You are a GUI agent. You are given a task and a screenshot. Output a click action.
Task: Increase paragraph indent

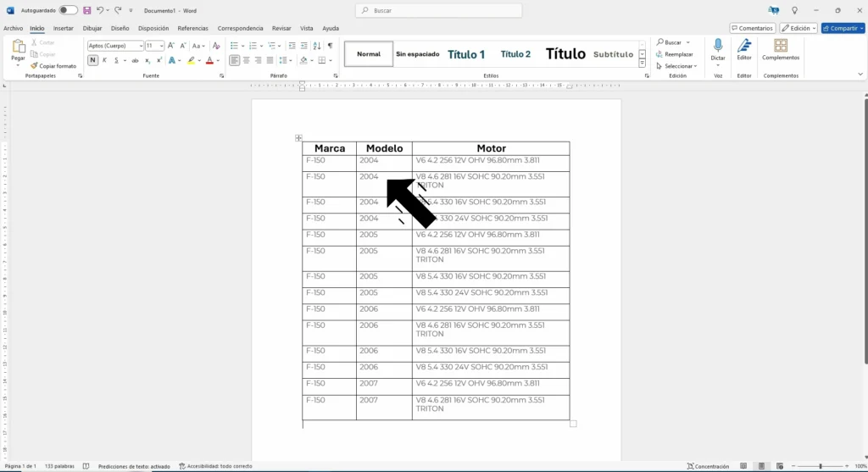point(303,46)
